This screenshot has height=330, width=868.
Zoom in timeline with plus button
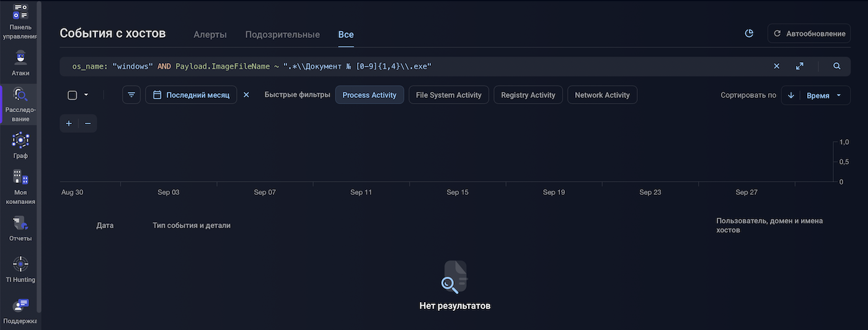tap(69, 123)
